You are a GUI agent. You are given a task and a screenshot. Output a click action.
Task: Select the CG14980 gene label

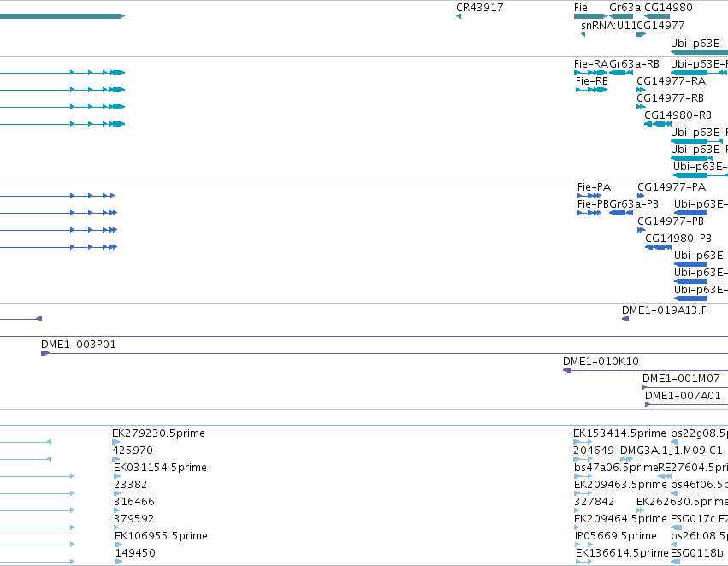pyautogui.click(x=668, y=8)
